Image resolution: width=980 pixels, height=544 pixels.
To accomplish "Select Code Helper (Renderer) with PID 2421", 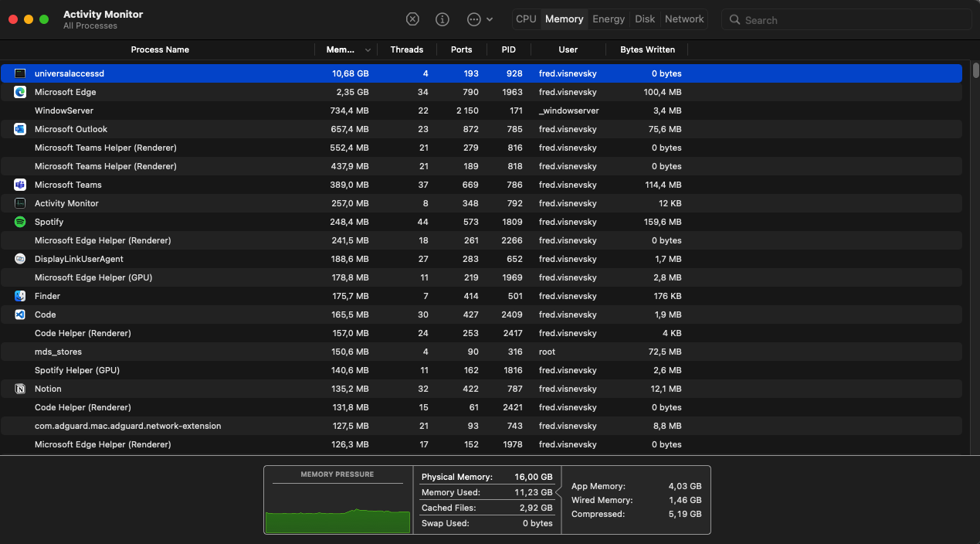I will point(481,407).
